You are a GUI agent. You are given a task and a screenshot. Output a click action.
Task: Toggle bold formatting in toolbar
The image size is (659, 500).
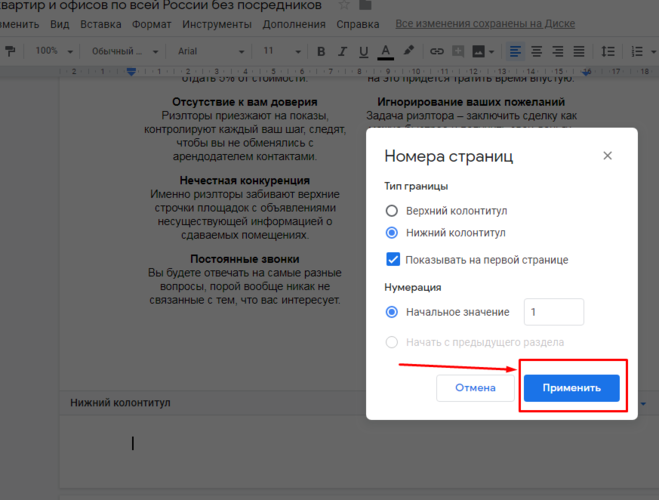[321, 51]
